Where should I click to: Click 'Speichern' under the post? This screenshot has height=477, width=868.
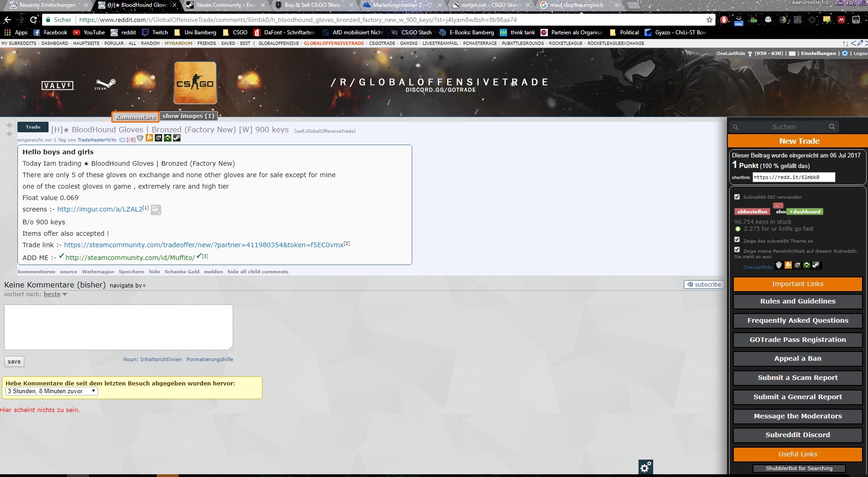(131, 272)
